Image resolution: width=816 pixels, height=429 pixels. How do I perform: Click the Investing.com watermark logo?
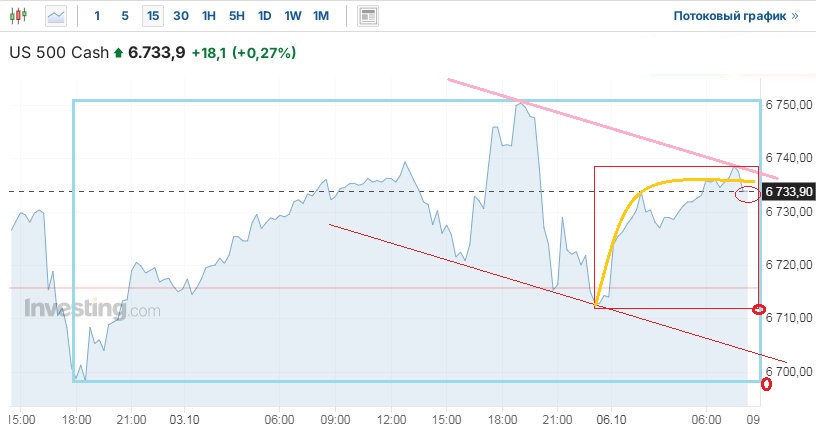[91, 309]
